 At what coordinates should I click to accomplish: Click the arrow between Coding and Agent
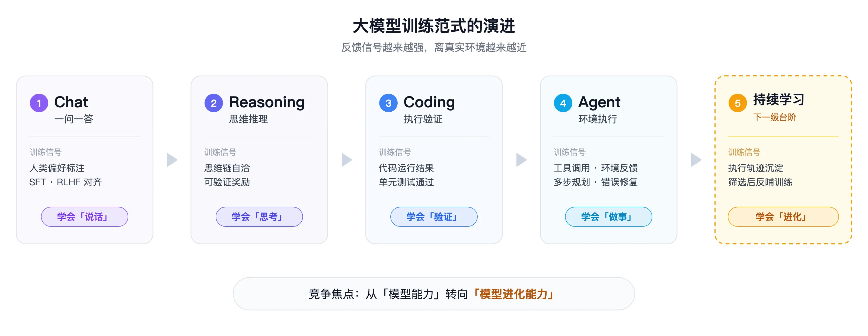click(522, 160)
